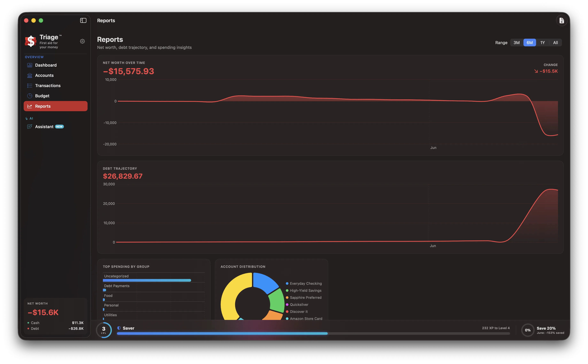Image resolution: width=588 pixels, height=364 pixels.
Task: Click the Reports trend line icon
Action: [x=30, y=106]
